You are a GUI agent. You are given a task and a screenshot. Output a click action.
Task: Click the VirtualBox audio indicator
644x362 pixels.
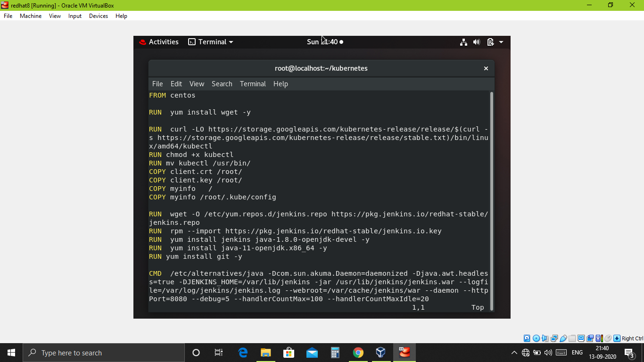click(x=545, y=338)
